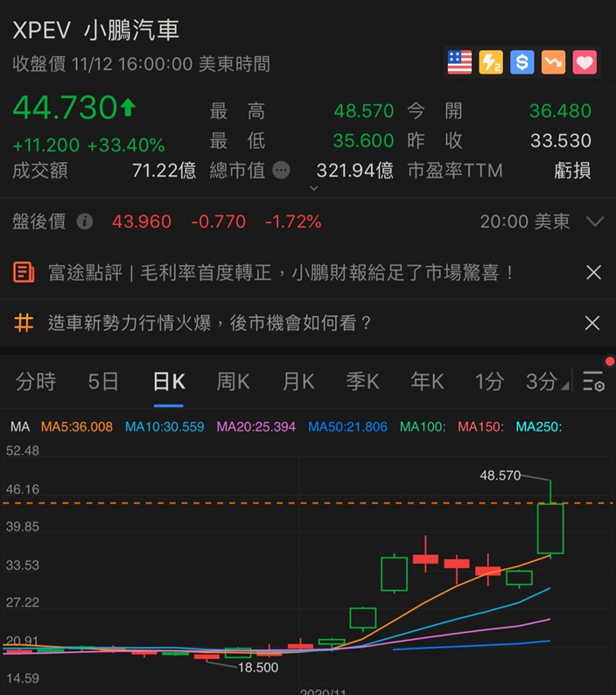This screenshot has height=695, width=616.
Task: Tap the MA150 indicator label
Action: 481,427
